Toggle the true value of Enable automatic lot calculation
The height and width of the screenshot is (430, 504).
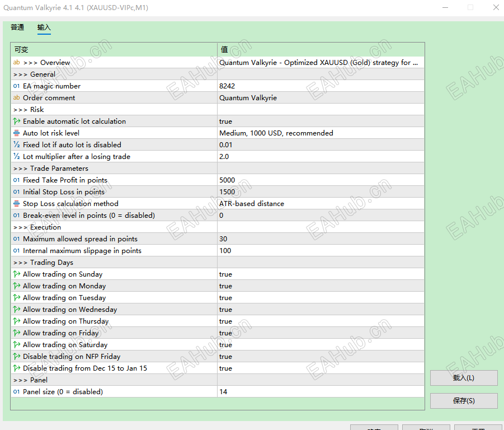tap(321, 121)
